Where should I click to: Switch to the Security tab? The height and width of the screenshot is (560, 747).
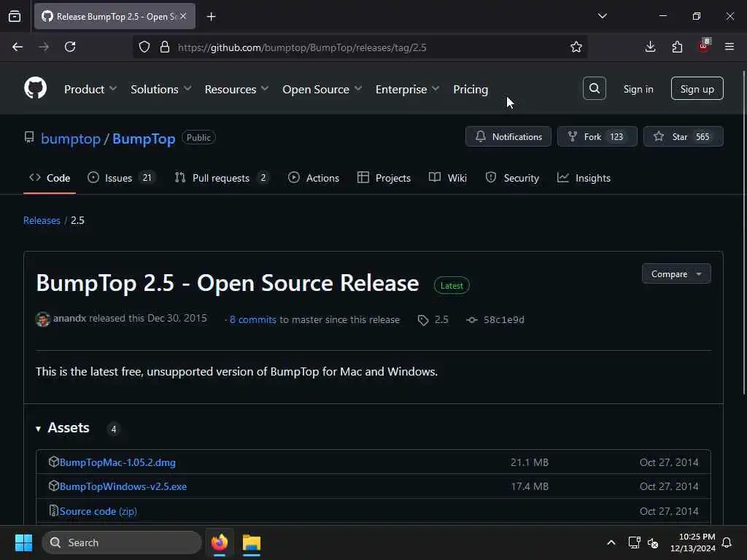click(x=512, y=178)
